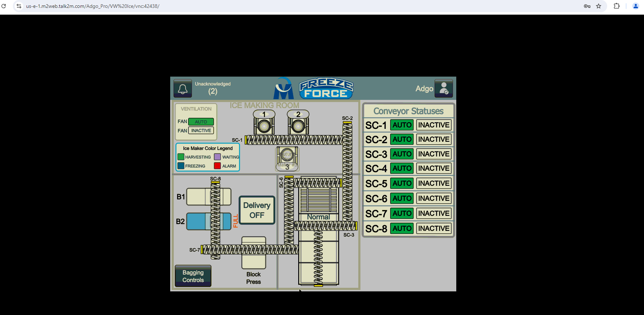Click the browser address bar URL

(x=93, y=6)
